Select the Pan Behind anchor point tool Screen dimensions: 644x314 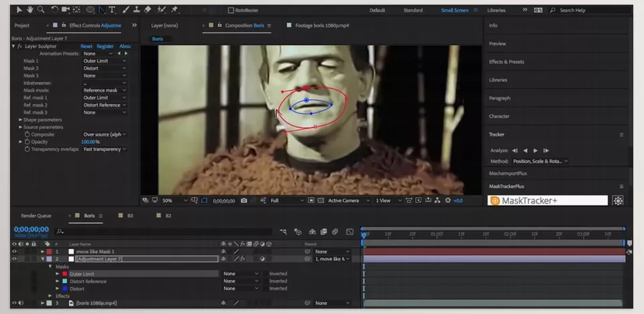pyautogui.click(x=76, y=9)
